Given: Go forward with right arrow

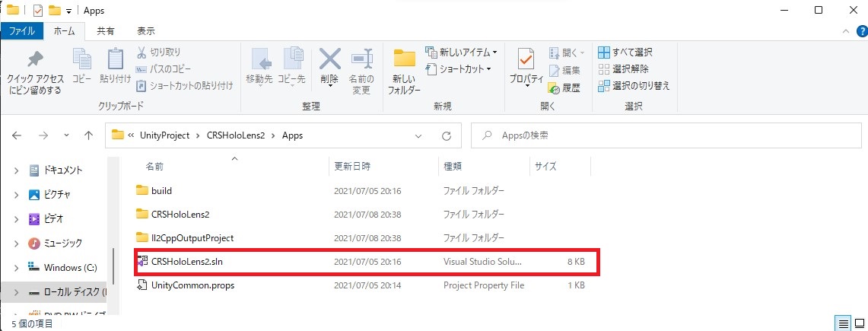Looking at the screenshot, I should point(42,135).
